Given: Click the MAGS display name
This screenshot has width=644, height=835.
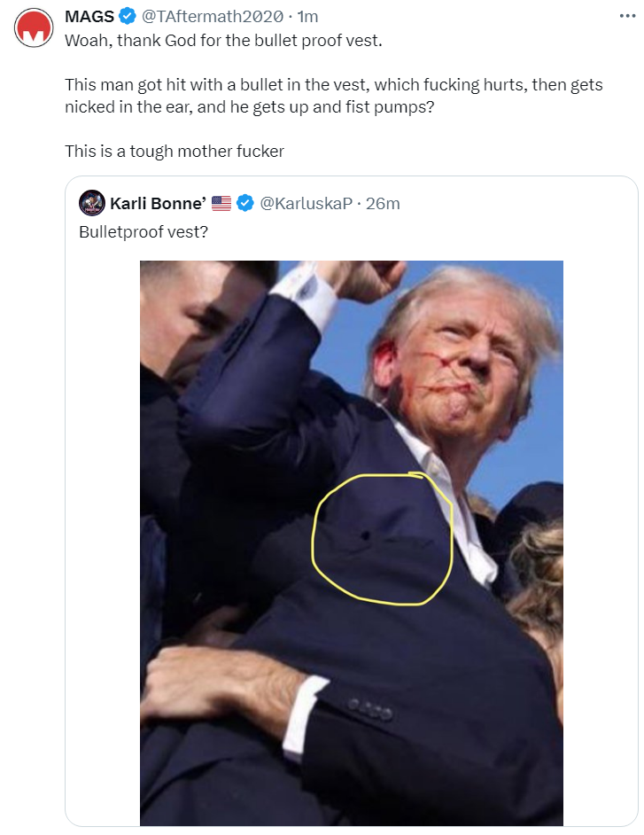Looking at the screenshot, I should (x=89, y=17).
